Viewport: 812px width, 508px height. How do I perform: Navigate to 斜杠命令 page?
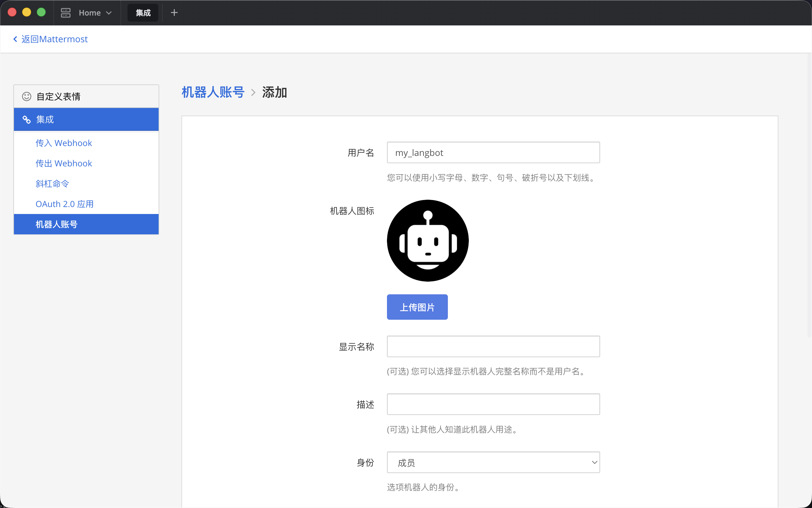(52, 184)
